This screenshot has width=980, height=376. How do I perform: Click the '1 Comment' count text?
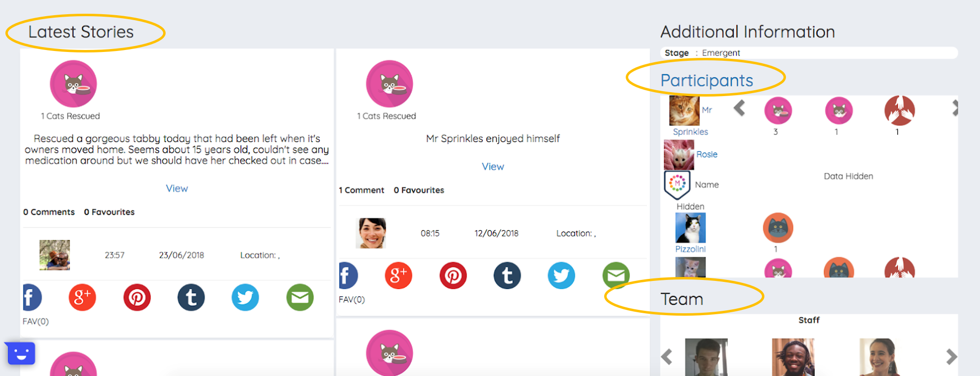[x=362, y=190]
